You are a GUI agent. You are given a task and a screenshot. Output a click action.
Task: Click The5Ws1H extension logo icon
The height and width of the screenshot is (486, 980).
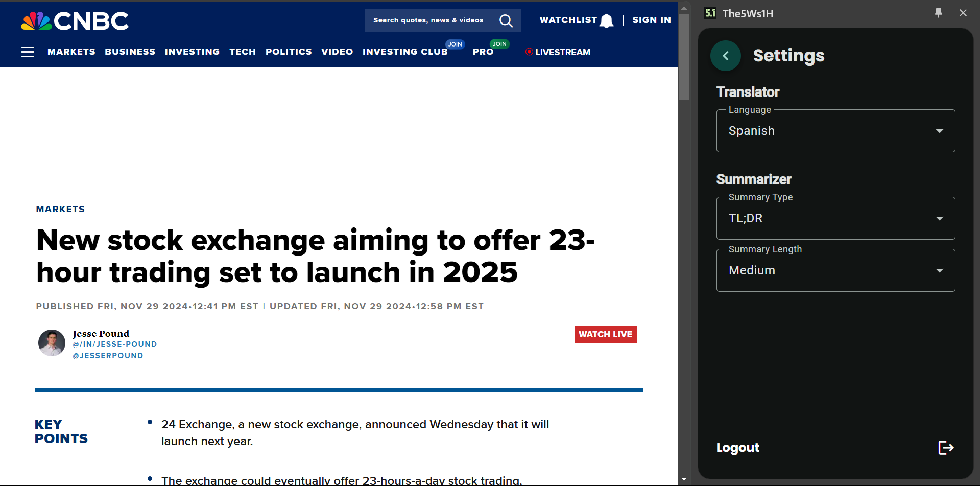tap(710, 13)
